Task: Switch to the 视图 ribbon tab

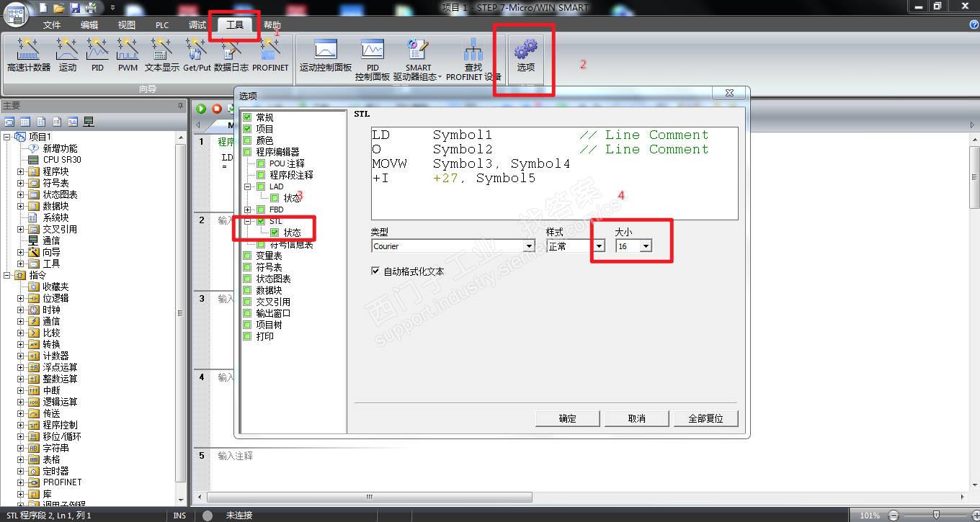Action: 127,24
